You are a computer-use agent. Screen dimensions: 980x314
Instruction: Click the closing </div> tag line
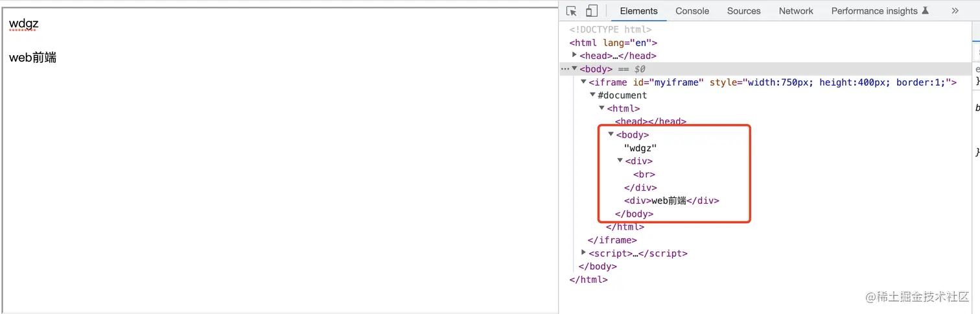point(640,187)
